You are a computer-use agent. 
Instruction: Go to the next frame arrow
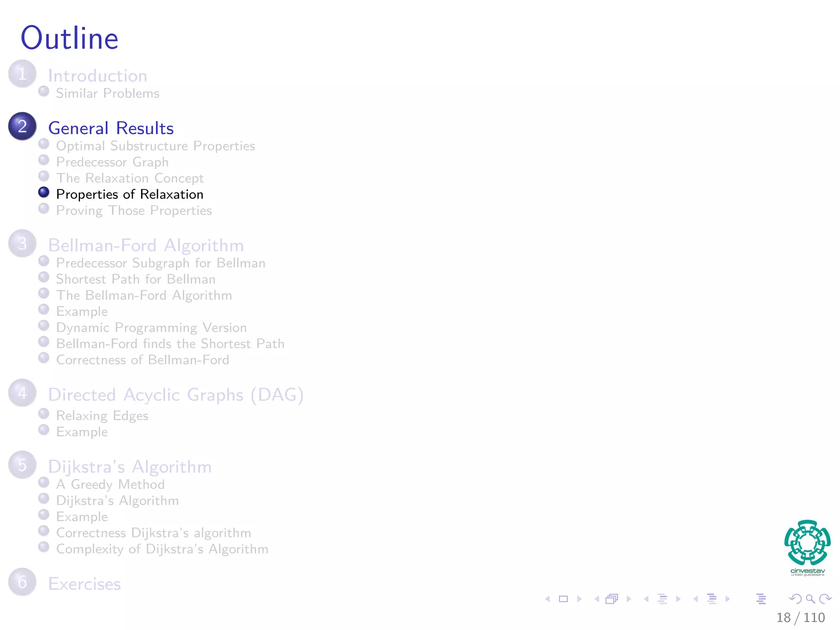click(629, 599)
